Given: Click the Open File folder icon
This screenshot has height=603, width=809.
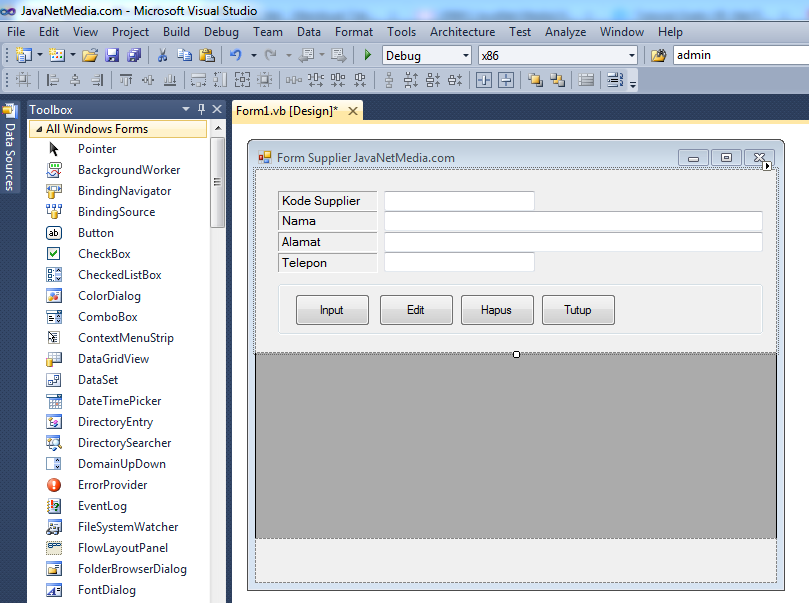Looking at the screenshot, I should (x=90, y=55).
